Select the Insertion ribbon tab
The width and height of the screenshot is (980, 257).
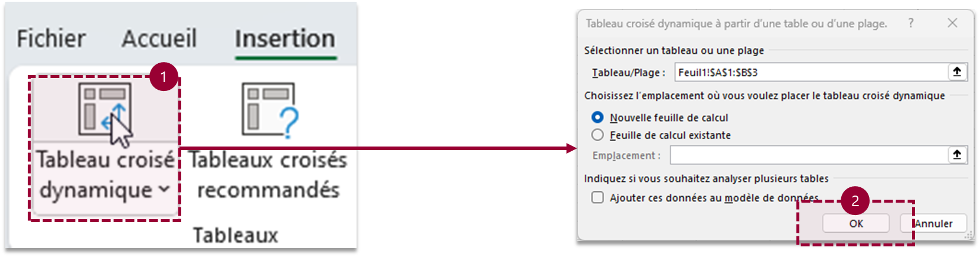(x=285, y=39)
